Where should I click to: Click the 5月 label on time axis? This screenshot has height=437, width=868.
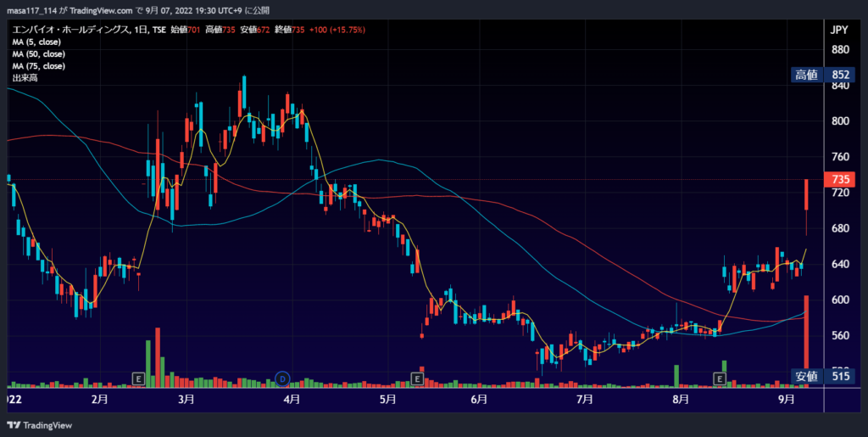[x=388, y=399]
